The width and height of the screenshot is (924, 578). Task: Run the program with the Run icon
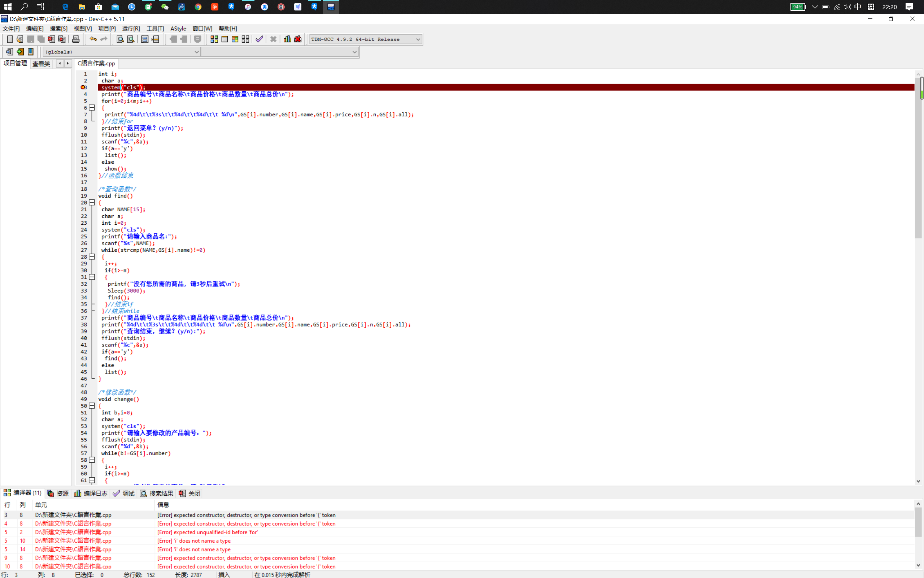[x=225, y=39]
